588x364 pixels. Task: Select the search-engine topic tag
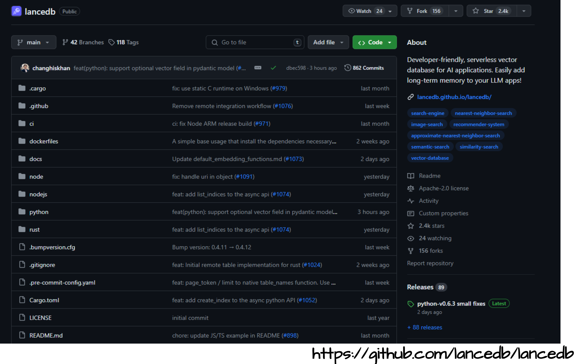pyautogui.click(x=428, y=113)
